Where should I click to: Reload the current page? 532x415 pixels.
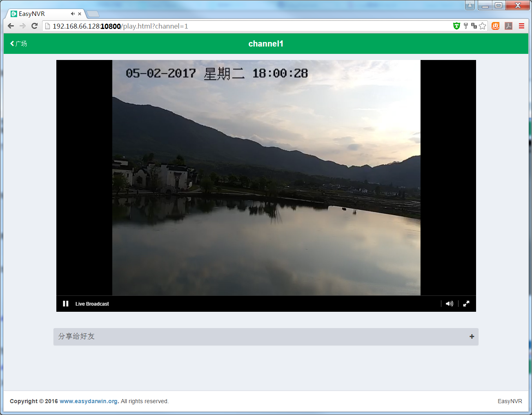35,26
